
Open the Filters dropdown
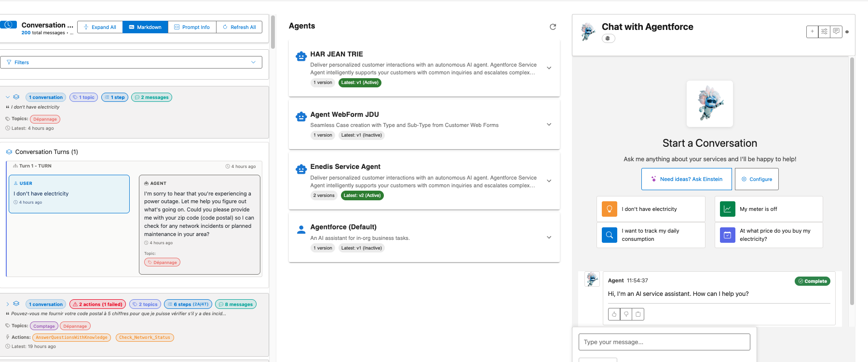pyautogui.click(x=131, y=62)
